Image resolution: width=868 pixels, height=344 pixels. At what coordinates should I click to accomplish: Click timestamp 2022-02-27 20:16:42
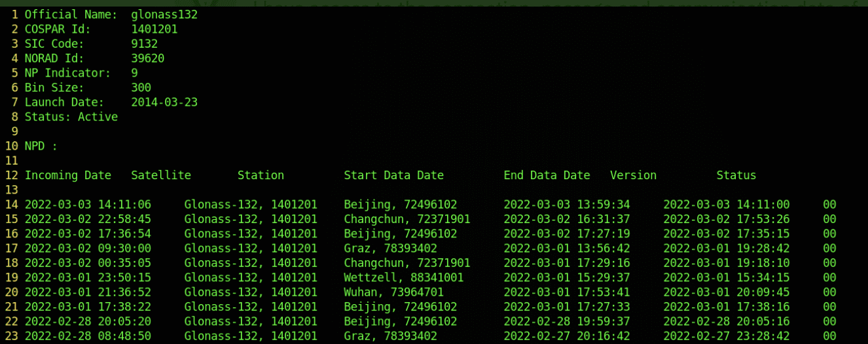(x=567, y=336)
